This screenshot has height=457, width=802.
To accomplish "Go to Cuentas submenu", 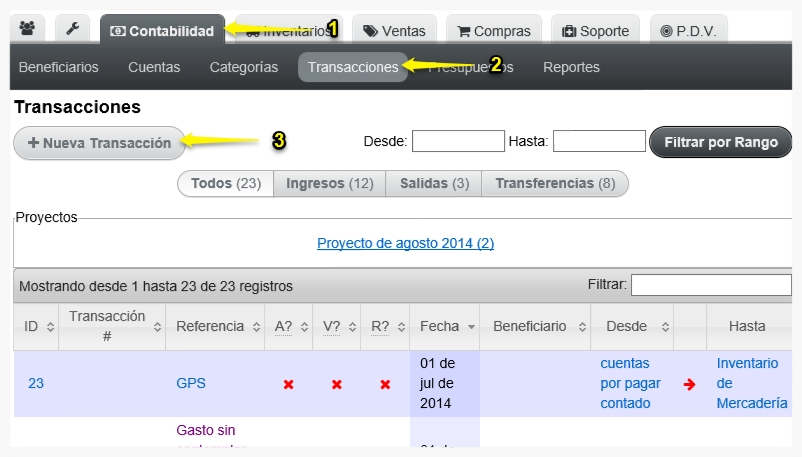I will [154, 67].
